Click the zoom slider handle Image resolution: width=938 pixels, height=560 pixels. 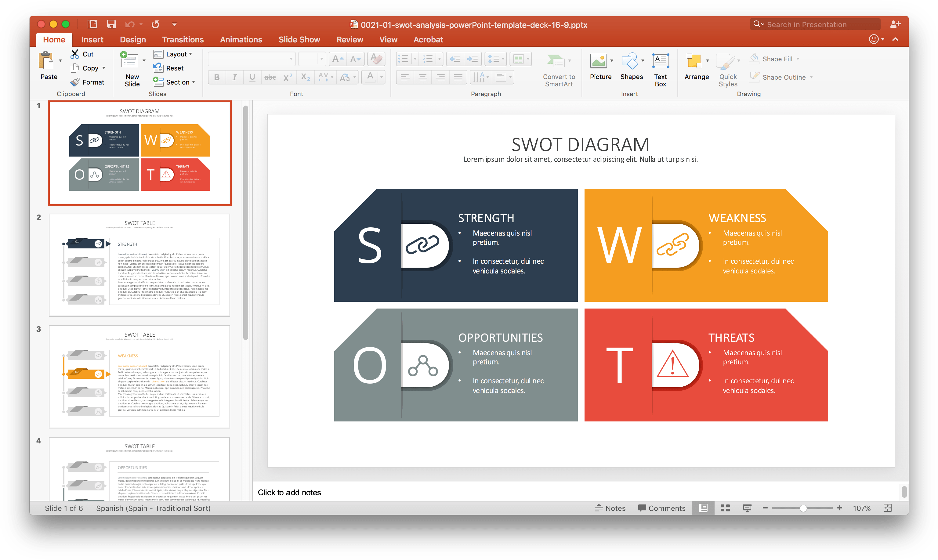click(803, 508)
